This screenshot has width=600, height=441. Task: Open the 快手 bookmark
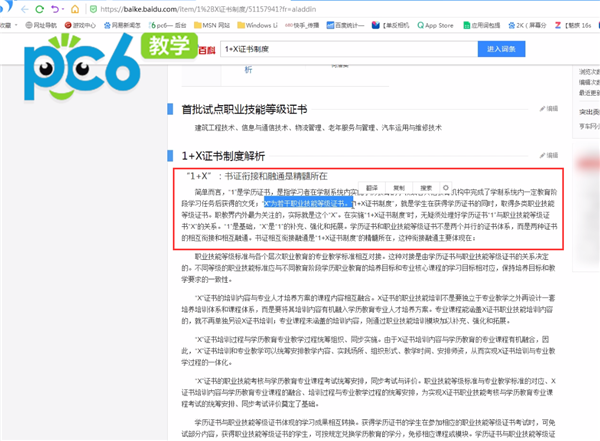pyautogui.click(x=302, y=25)
